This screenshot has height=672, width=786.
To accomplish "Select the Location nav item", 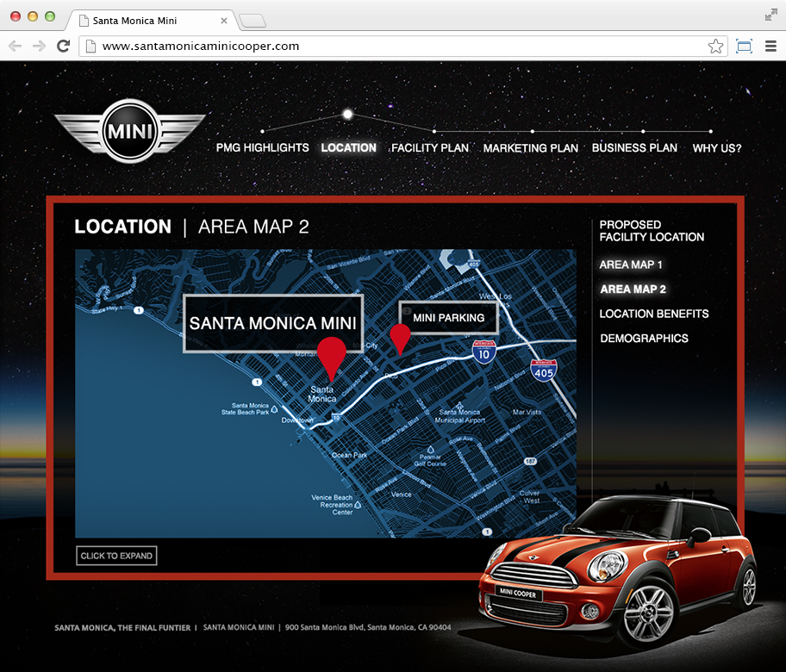I will point(348,148).
